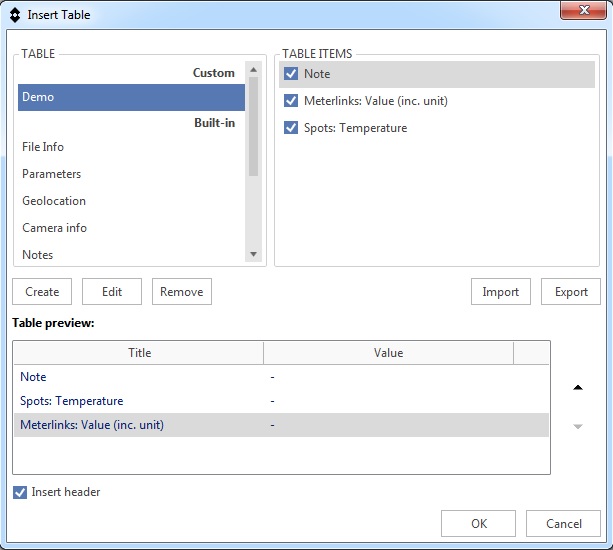Sort preview by Title column header

[139, 353]
